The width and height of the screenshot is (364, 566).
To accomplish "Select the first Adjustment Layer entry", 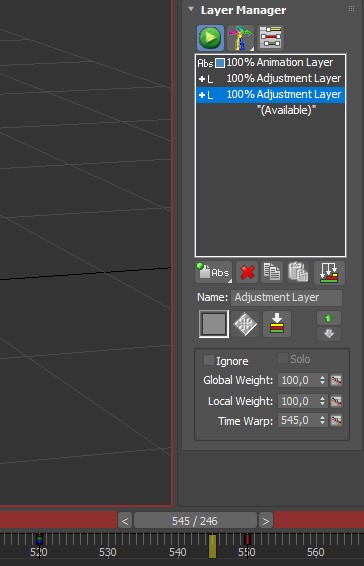I will 270,78.
